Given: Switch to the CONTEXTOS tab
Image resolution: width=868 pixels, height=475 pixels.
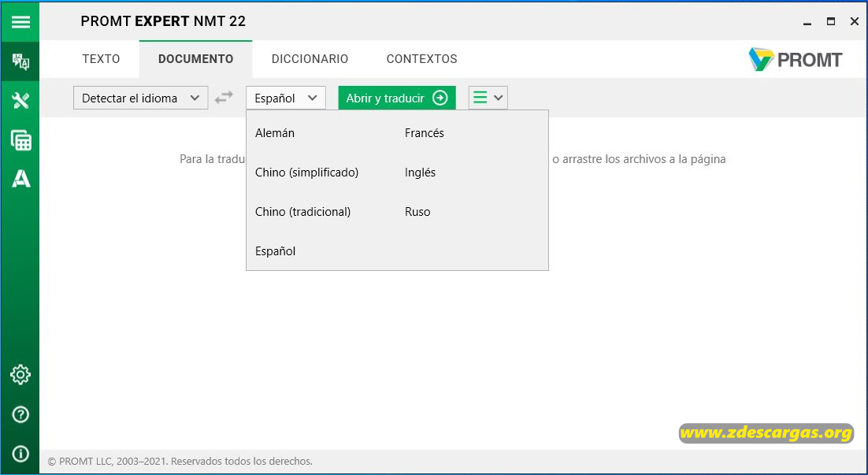Looking at the screenshot, I should (422, 58).
